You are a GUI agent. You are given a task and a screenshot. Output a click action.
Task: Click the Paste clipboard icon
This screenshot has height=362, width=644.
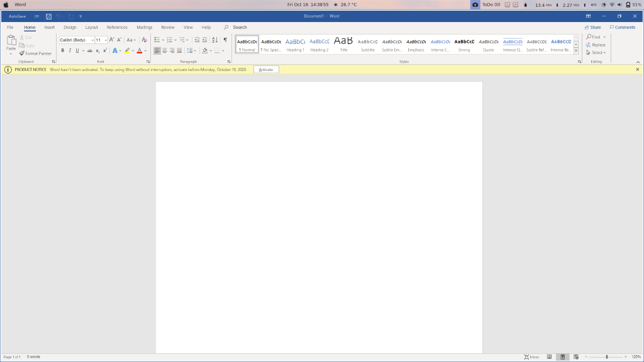(x=11, y=40)
